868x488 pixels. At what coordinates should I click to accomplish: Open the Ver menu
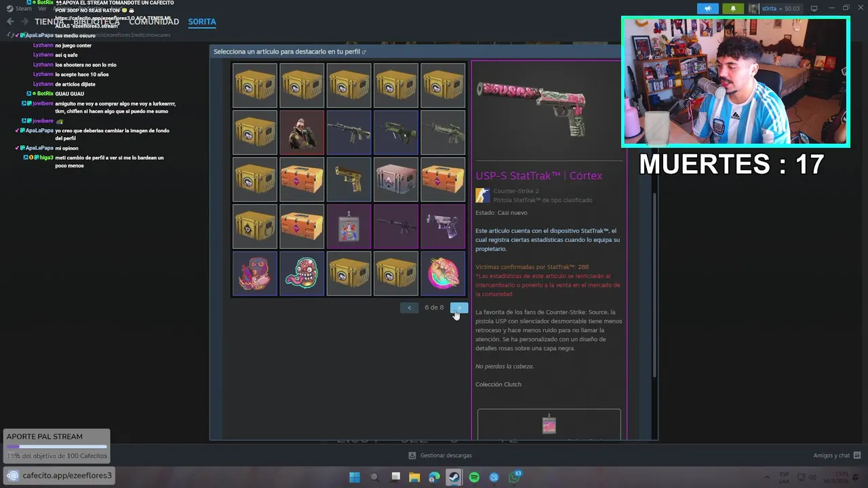(x=42, y=9)
